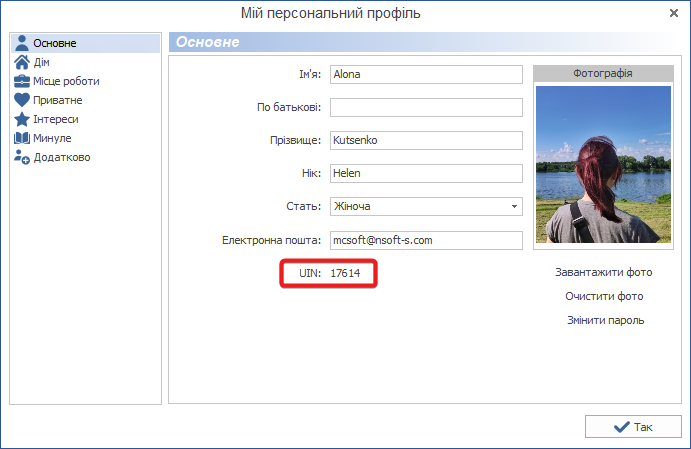Image resolution: width=691 pixels, height=449 pixels.
Task: Click the briefcase icon beside Місце роботи
Action: pyautogui.click(x=22, y=81)
